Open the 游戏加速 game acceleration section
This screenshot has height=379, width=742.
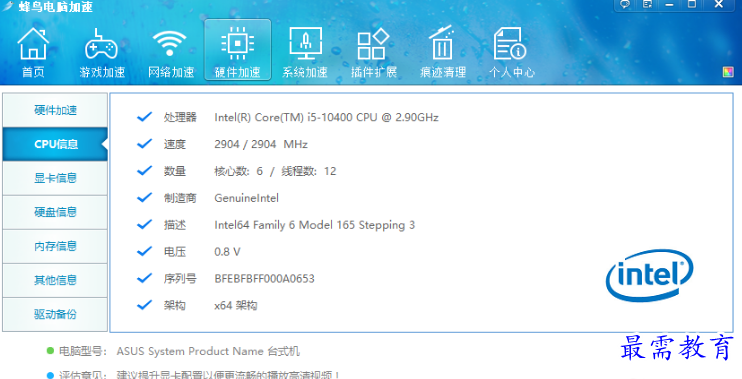(x=102, y=52)
